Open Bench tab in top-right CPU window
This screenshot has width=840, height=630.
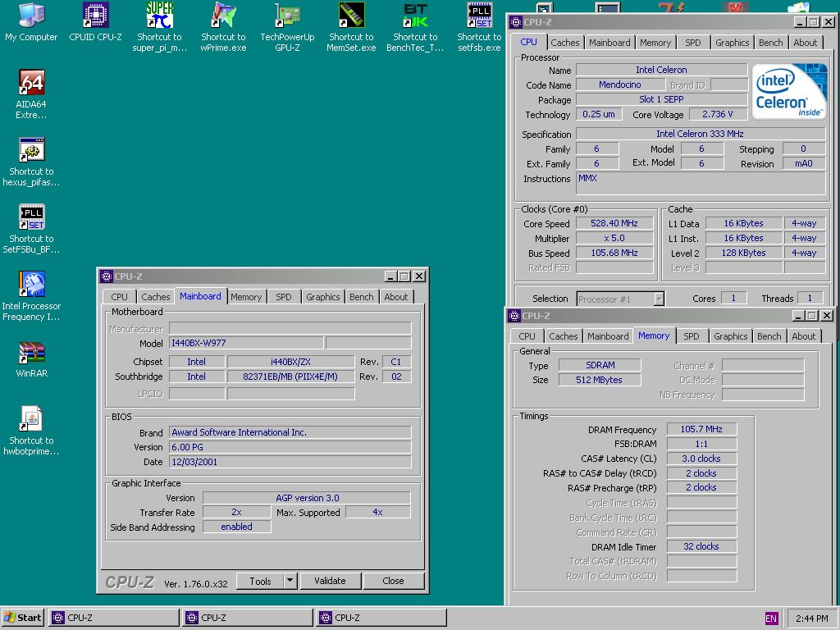point(771,43)
